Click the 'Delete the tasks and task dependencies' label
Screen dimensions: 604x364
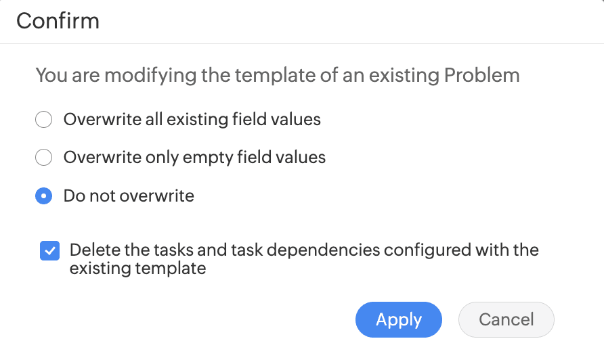tap(304, 250)
